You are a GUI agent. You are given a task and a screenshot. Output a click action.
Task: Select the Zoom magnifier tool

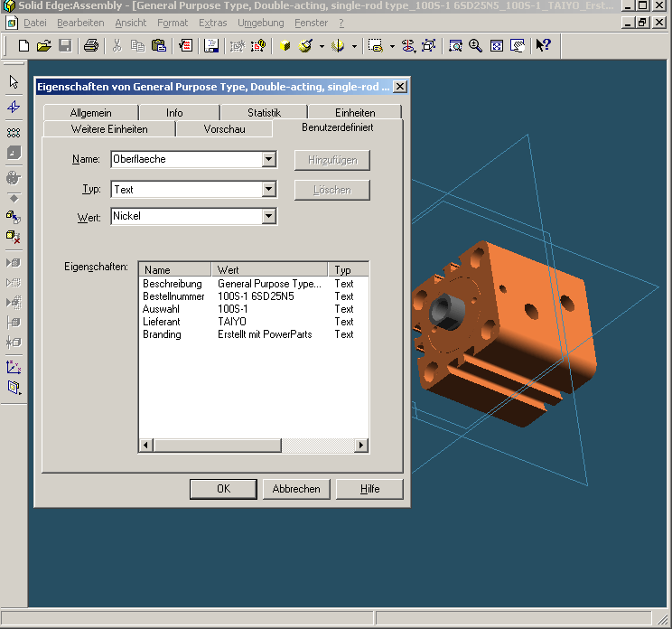(475, 45)
